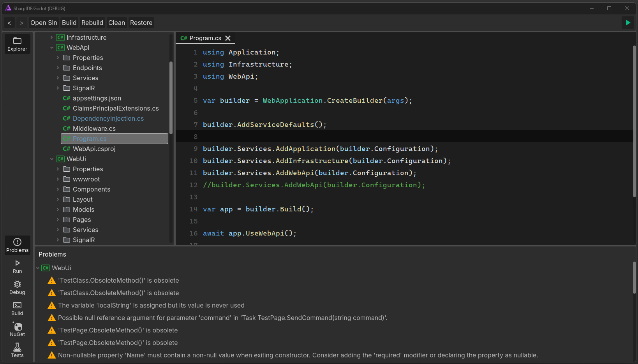The width and height of the screenshot is (638, 364).
Task: Expand the Models folder chevron
Action: click(58, 209)
